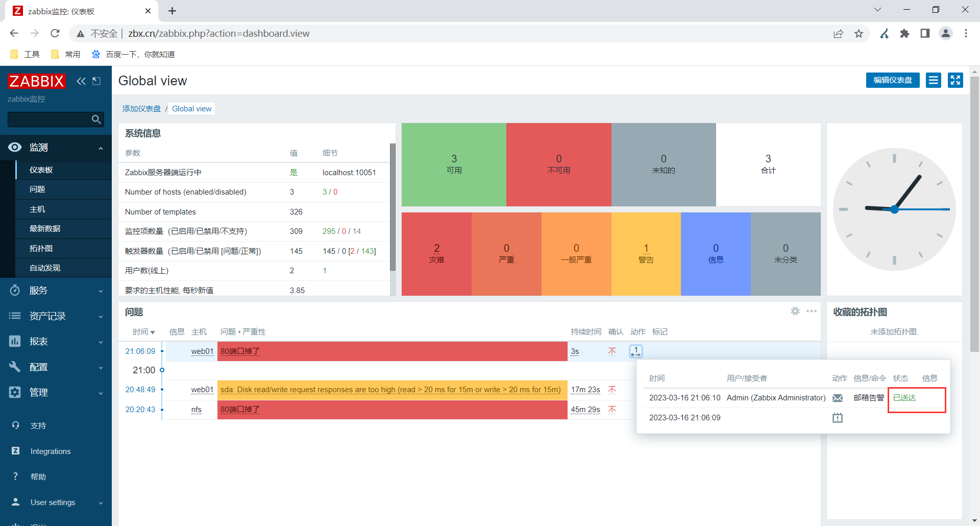Click the 添加仪表盘 breadcrumb link
Image resolution: width=980 pixels, height=526 pixels.
coord(141,109)
